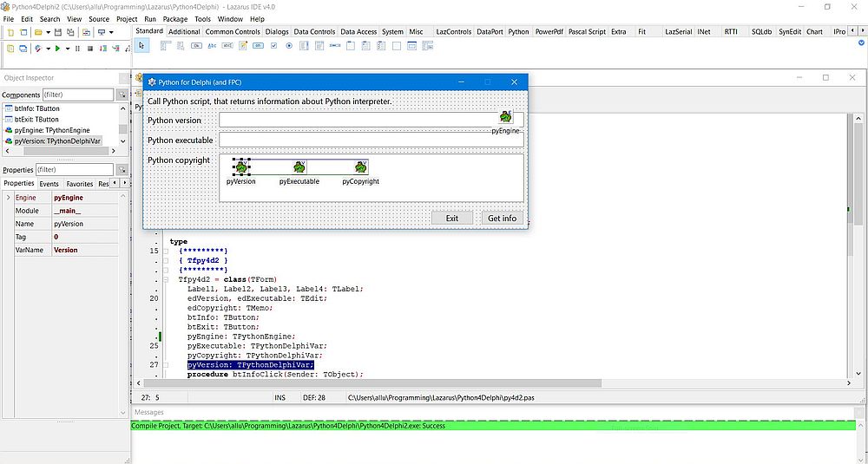Switch to Events tab in Object Inspector

49,184
